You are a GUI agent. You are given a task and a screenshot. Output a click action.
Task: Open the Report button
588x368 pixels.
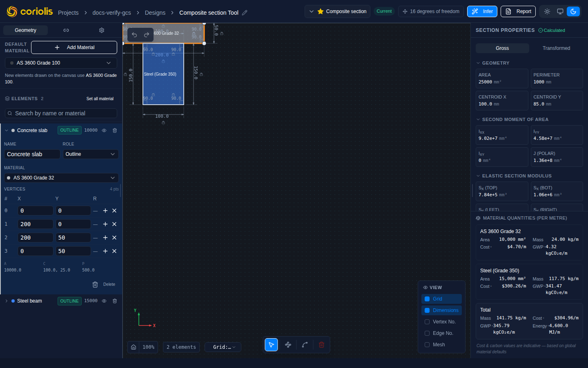pyautogui.click(x=518, y=11)
